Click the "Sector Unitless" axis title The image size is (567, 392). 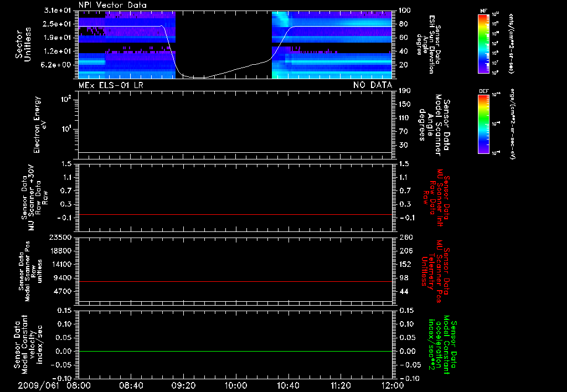[x=23, y=44]
